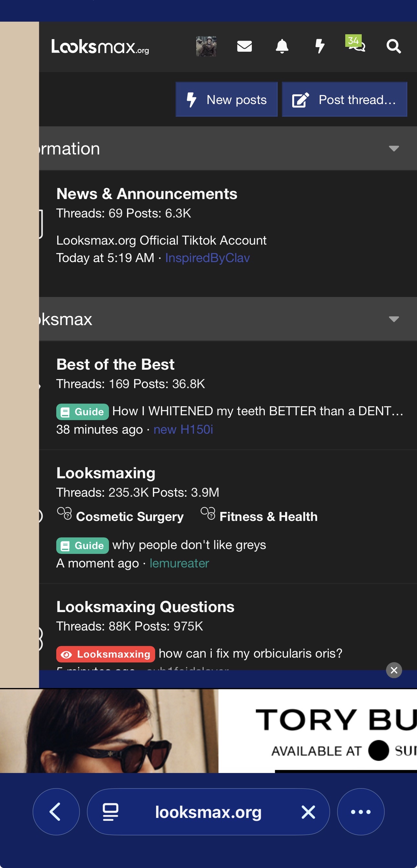Click the lightning bolt header icon

[x=320, y=46]
